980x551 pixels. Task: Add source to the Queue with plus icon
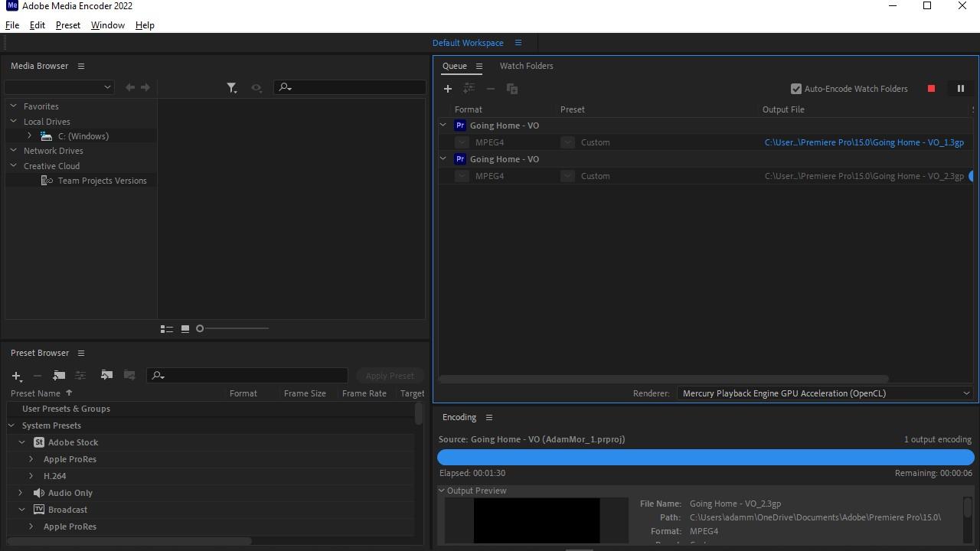coord(448,89)
